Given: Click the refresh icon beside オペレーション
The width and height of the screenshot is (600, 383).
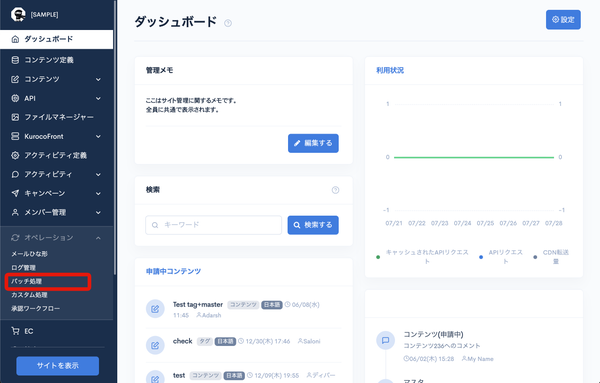Looking at the screenshot, I should 15,238.
